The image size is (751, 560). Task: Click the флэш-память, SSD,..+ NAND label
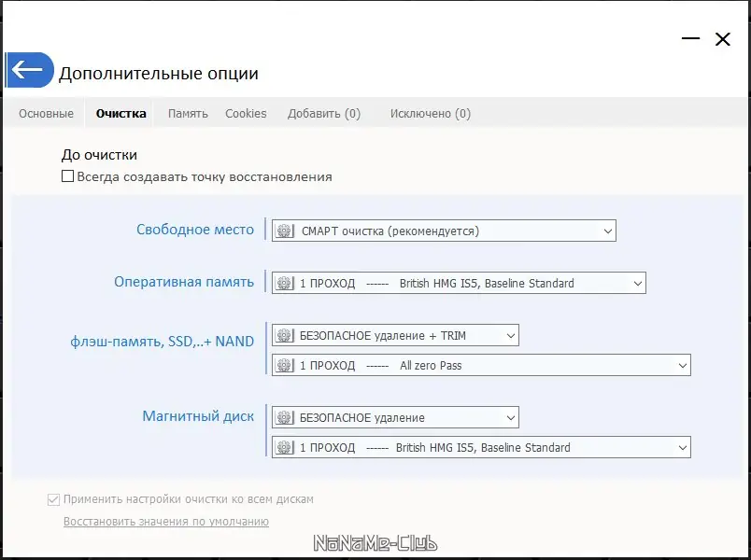click(x=162, y=342)
